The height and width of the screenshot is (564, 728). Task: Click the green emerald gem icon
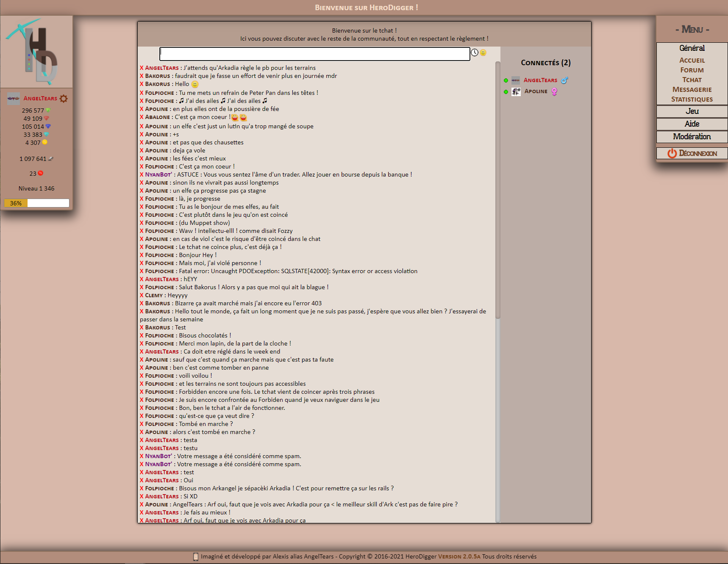[48, 111]
